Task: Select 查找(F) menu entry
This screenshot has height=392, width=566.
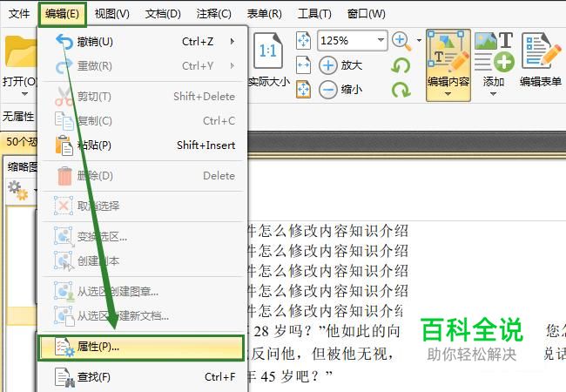Action: click(x=143, y=377)
